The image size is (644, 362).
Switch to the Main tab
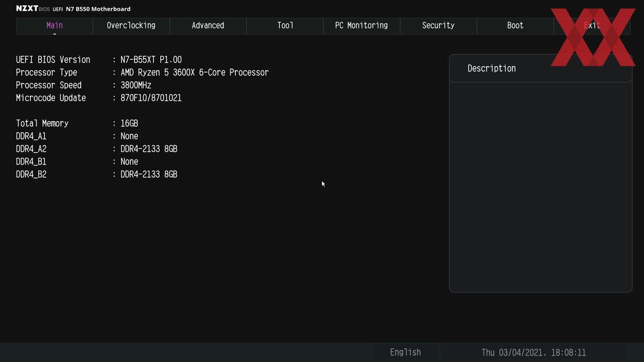54,26
